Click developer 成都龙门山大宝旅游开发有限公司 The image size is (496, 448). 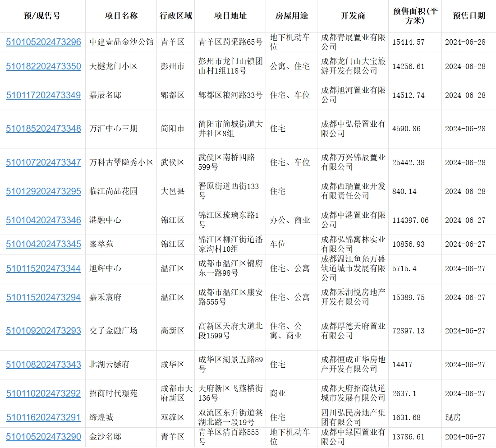353,66
